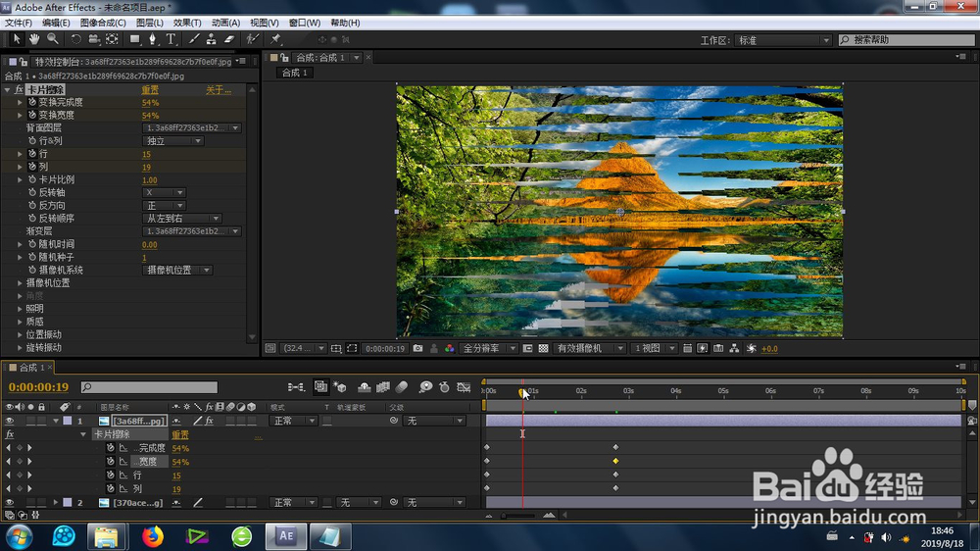Open the 工作区 标准 workspace dropdown
The image size is (980, 551).
coord(783,40)
